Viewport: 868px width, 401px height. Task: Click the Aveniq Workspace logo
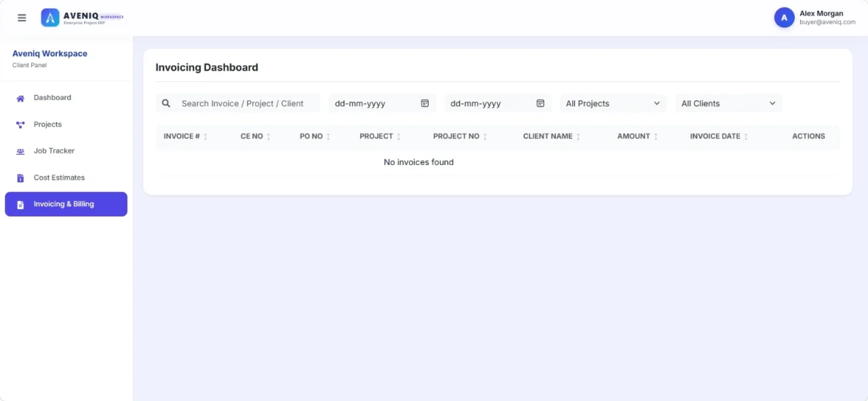tap(82, 18)
